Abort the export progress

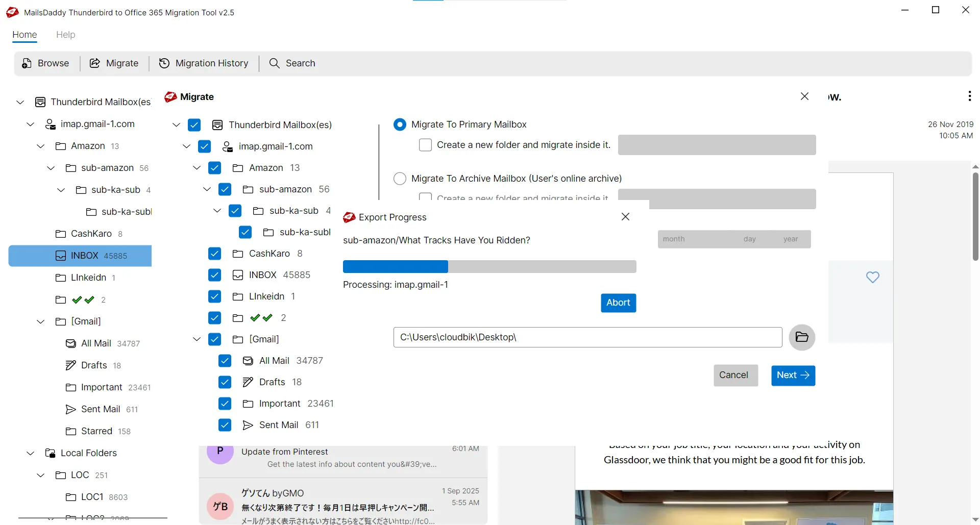pyautogui.click(x=618, y=303)
